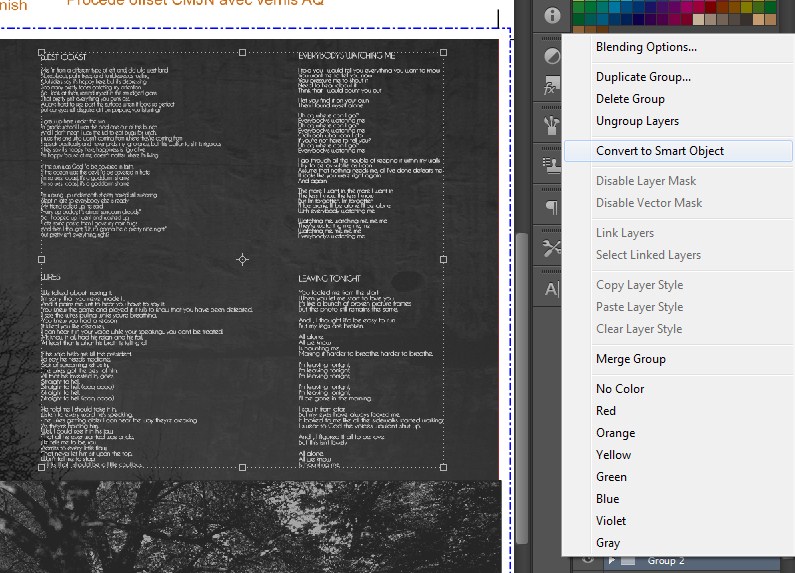
Task: Pick the lightest beige swatch in Swatches panel
Action: point(699,19)
